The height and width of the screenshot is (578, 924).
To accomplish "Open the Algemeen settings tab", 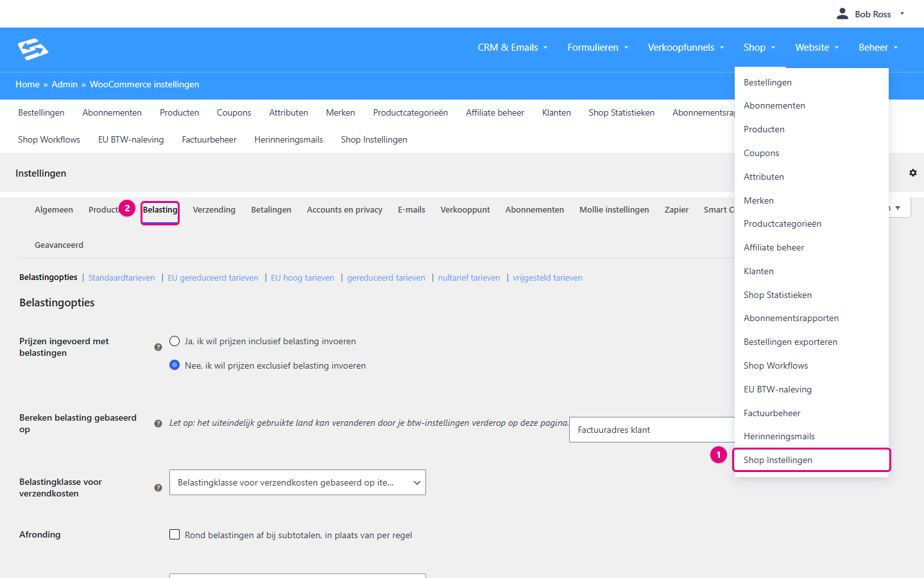I will [x=54, y=210].
